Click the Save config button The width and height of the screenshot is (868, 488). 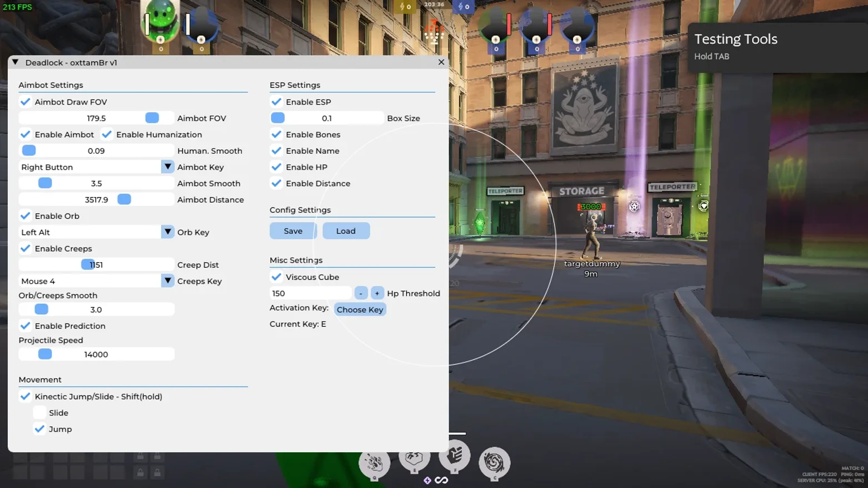293,231
